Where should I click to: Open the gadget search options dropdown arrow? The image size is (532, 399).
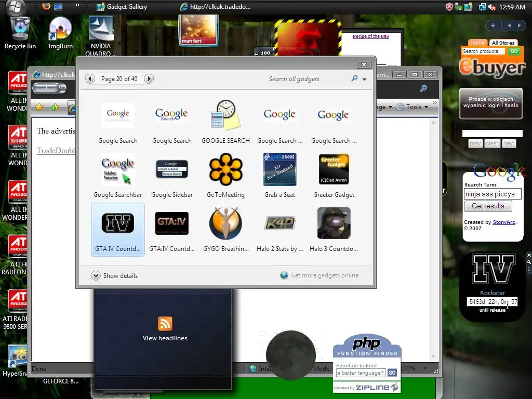tap(364, 79)
